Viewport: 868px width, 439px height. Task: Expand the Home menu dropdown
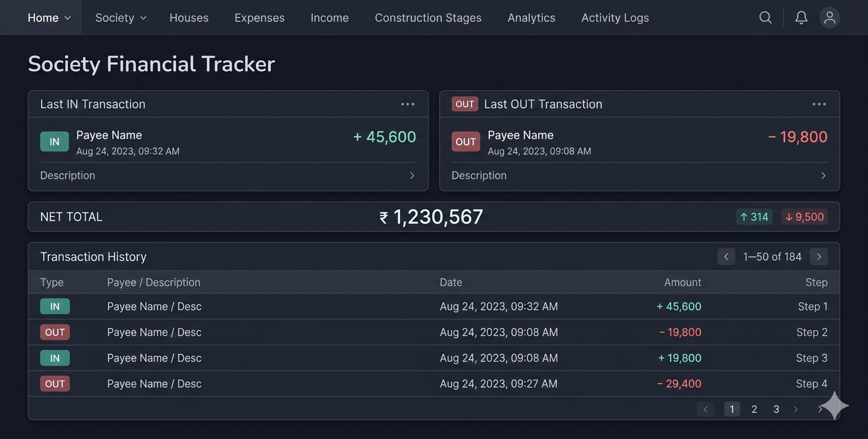tap(49, 17)
